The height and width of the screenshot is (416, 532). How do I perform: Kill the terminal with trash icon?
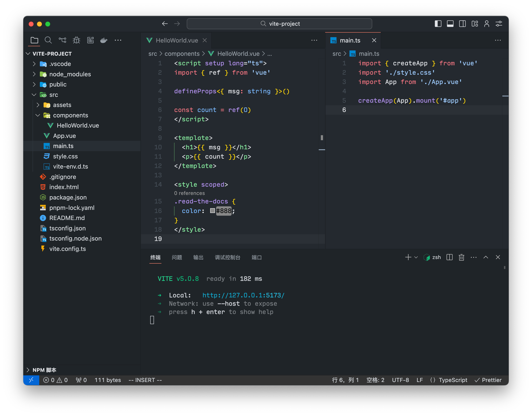[461, 257]
